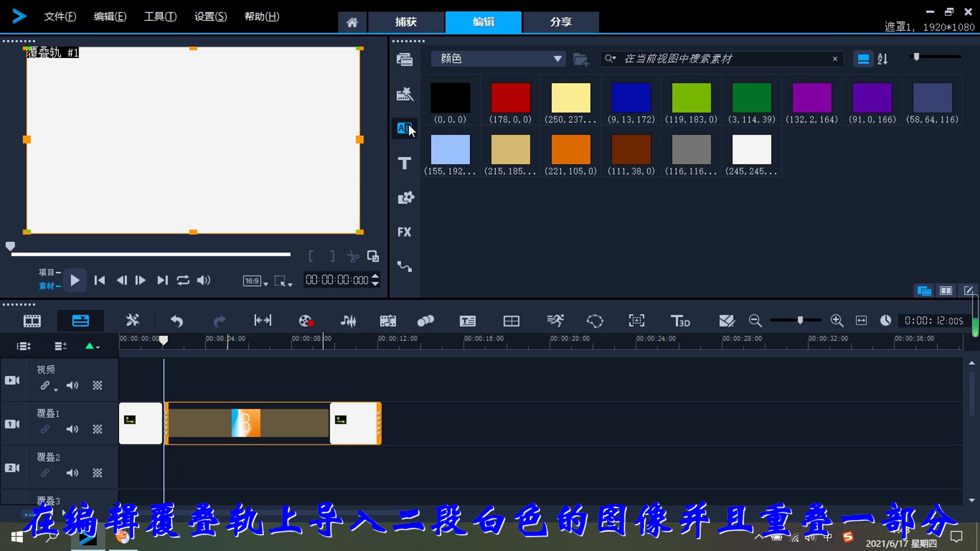The width and height of the screenshot is (980, 551).
Task: Open the Split Screen template creator
Action: coord(726,321)
